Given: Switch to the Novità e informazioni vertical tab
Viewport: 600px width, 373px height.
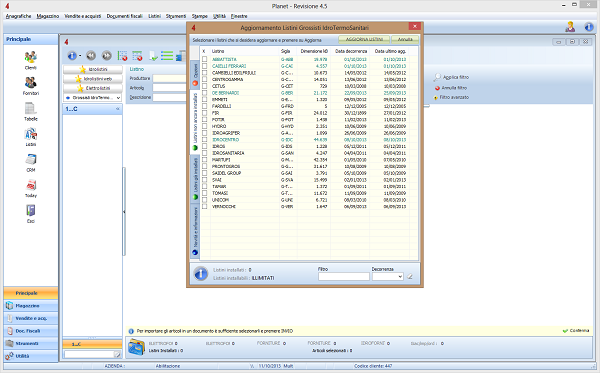Looking at the screenshot, I should tap(195, 231).
